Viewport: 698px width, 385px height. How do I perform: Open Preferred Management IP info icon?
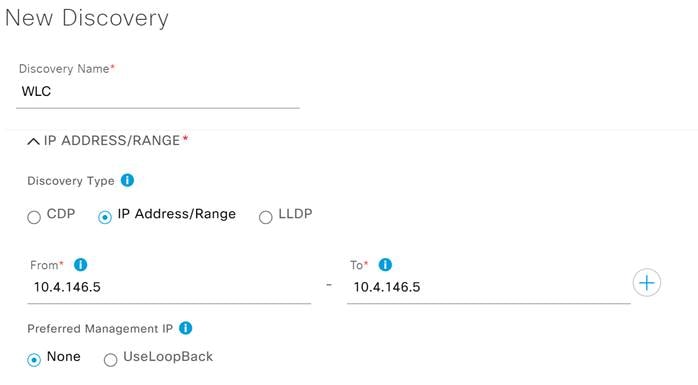pos(186,328)
